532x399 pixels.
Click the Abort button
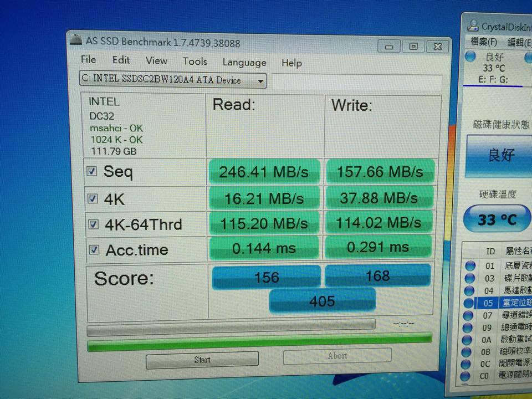tap(337, 356)
